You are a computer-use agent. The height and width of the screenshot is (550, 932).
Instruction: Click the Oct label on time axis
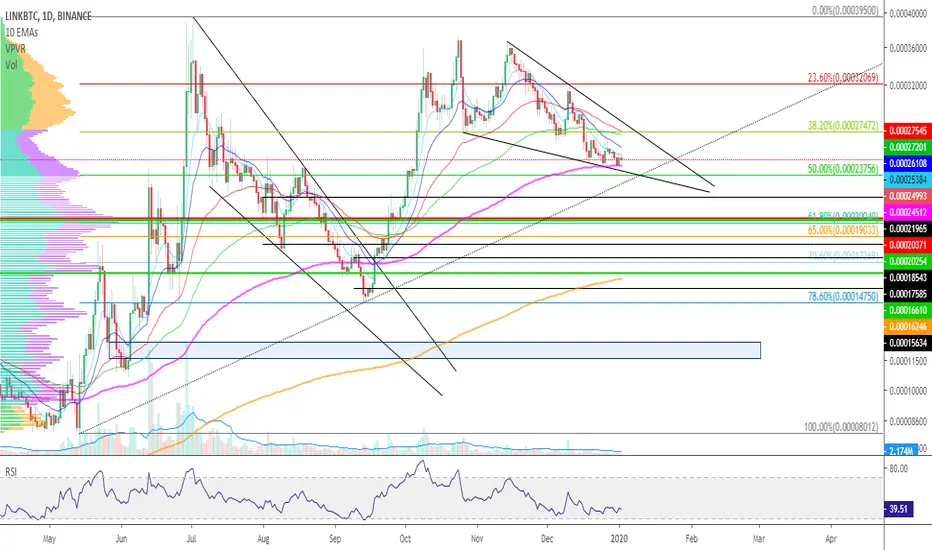tap(405, 539)
